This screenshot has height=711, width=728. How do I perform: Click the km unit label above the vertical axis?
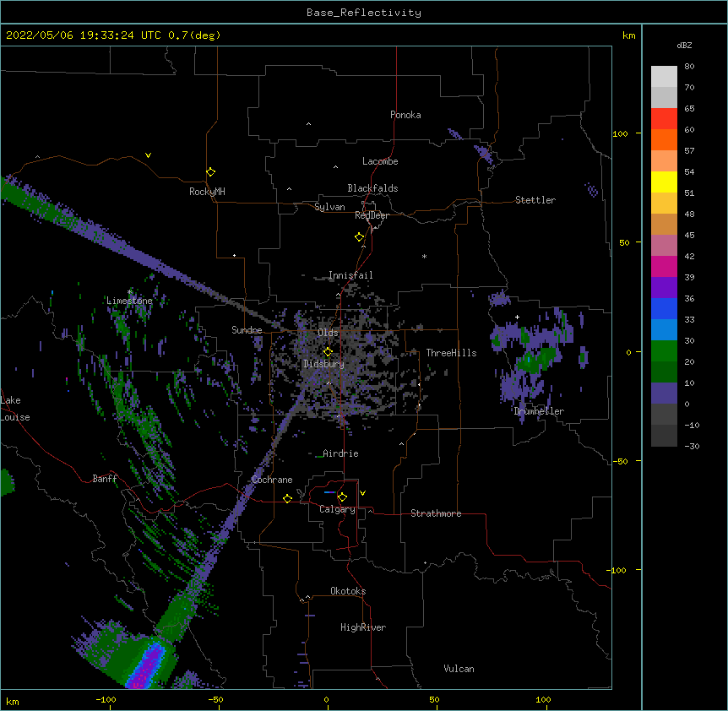tap(628, 35)
